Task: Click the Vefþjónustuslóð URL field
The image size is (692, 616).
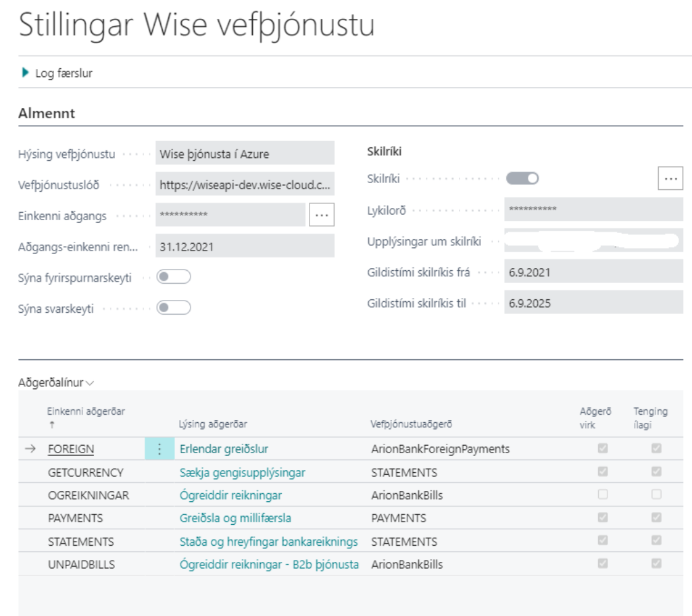Action: pyautogui.click(x=245, y=184)
